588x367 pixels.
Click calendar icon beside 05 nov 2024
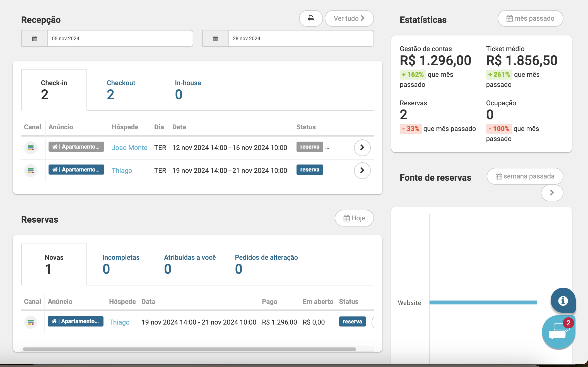coord(35,39)
